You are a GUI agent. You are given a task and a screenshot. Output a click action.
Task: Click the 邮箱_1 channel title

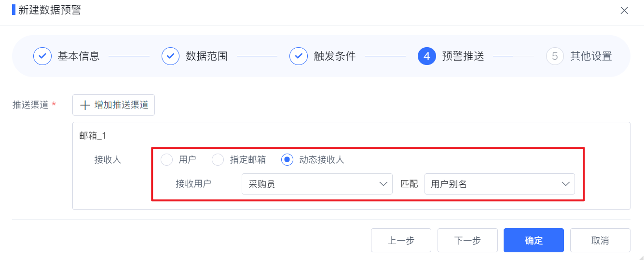pyautogui.click(x=93, y=136)
